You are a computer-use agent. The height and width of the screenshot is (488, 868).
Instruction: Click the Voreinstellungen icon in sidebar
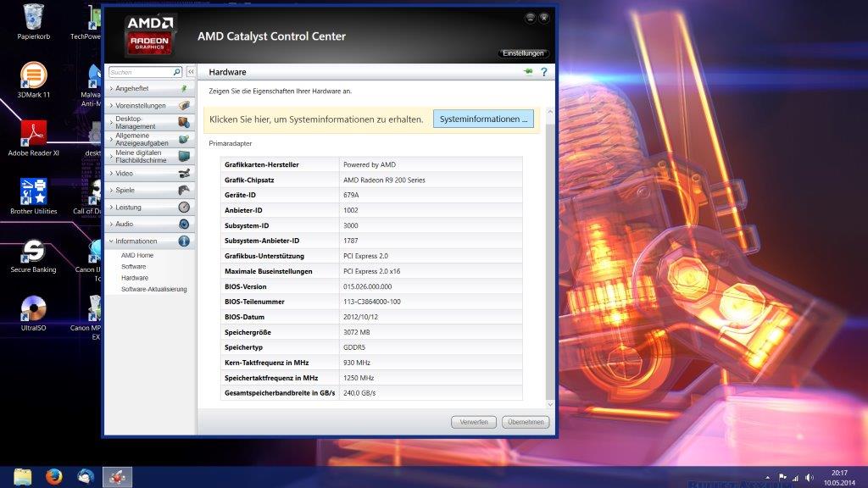click(184, 105)
